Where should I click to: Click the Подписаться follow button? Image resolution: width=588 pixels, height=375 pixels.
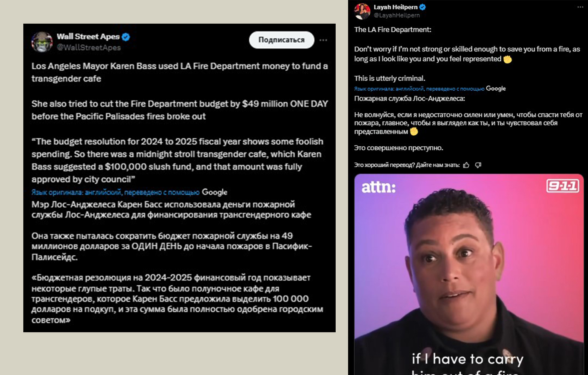(x=282, y=40)
